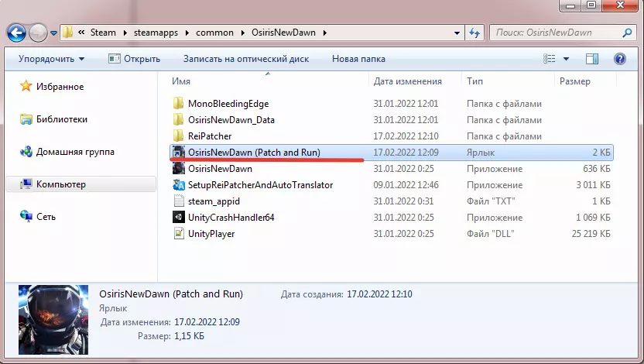
Task: Click the folder icon in the address bar
Action: coord(68,33)
